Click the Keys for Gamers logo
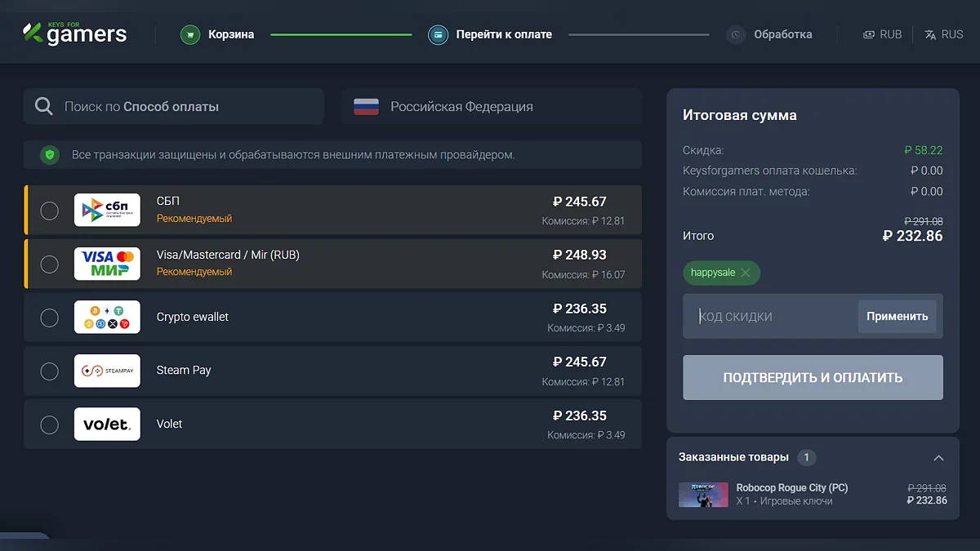The width and height of the screenshot is (980, 551). pos(74,33)
